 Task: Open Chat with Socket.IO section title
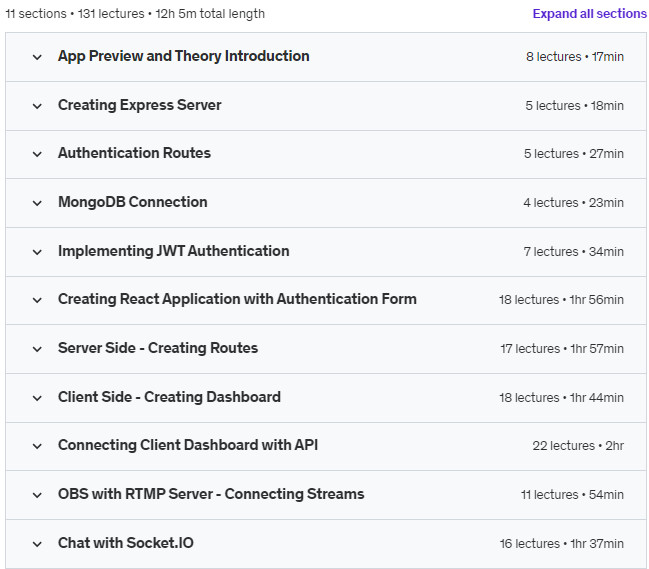tap(126, 543)
